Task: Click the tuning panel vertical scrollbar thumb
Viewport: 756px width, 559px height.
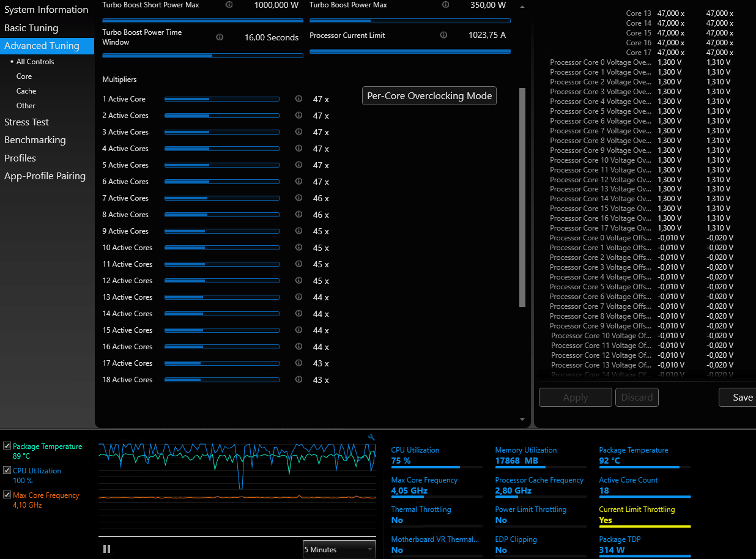Action: point(522,197)
